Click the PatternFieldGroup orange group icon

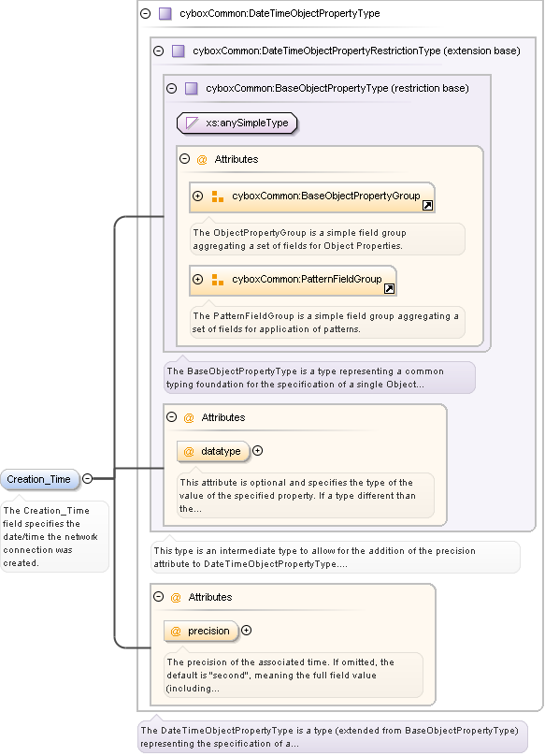tap(217, 280)
